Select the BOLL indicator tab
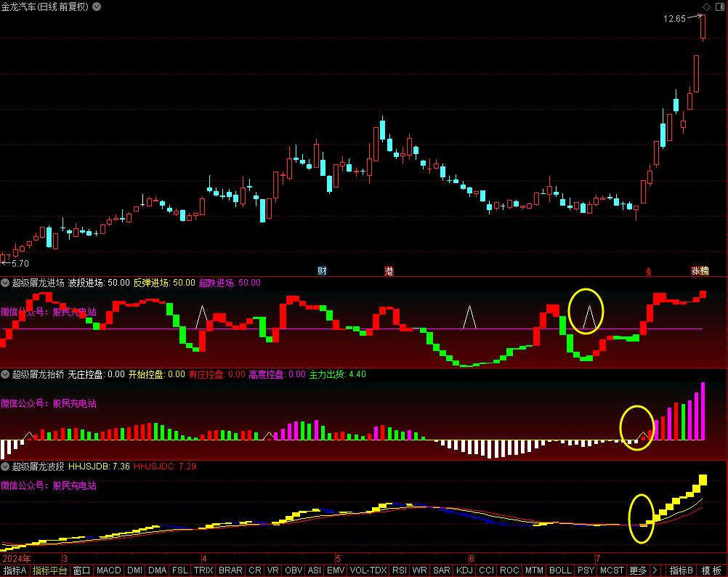The image size is (728, 577). (x=560, y=570)
